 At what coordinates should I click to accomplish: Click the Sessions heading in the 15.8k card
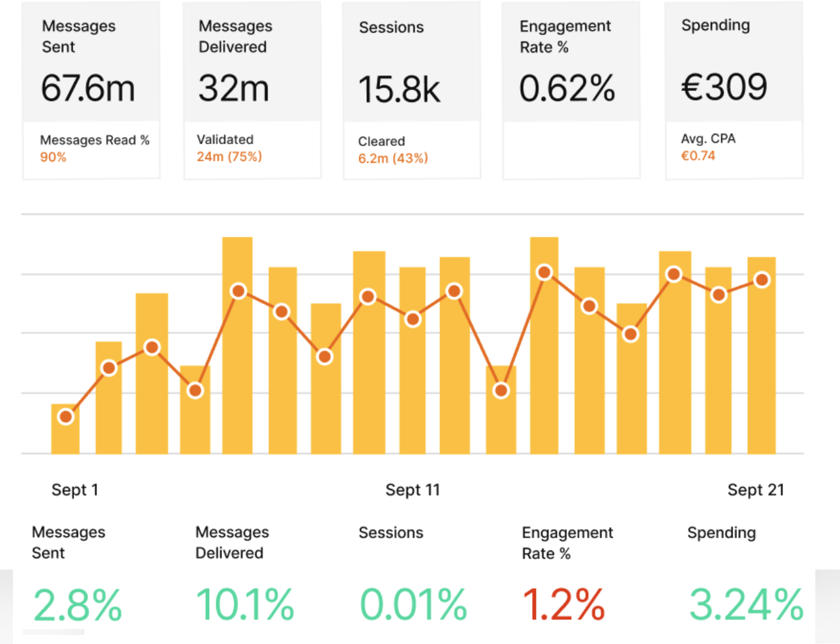[x=391, y=27]
